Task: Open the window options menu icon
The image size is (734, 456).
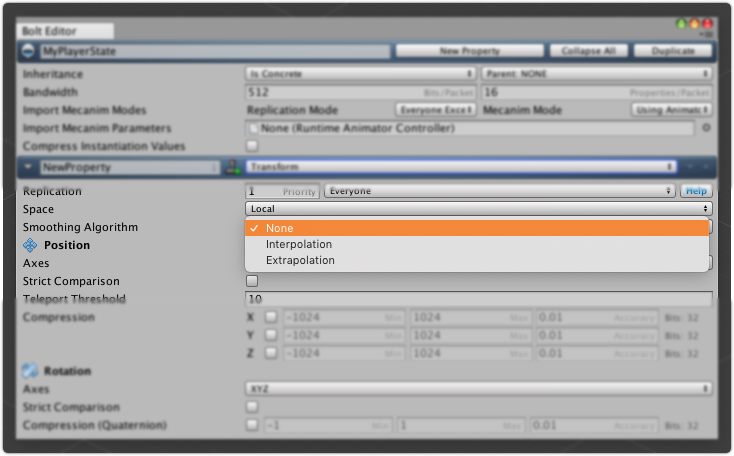Action: point(706,34)
